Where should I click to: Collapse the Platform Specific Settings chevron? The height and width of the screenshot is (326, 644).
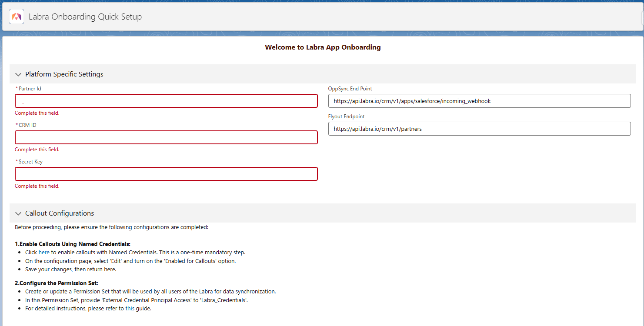18,74
